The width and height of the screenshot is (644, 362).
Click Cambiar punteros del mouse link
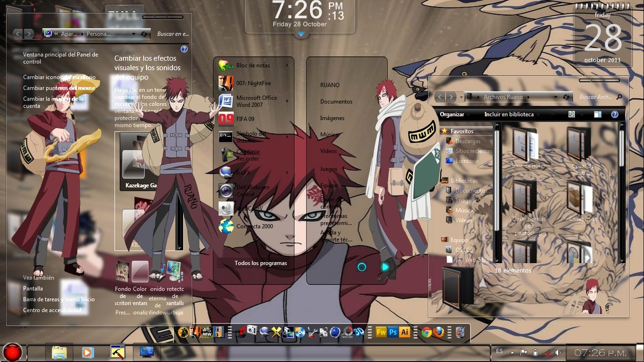coord(59,88)
